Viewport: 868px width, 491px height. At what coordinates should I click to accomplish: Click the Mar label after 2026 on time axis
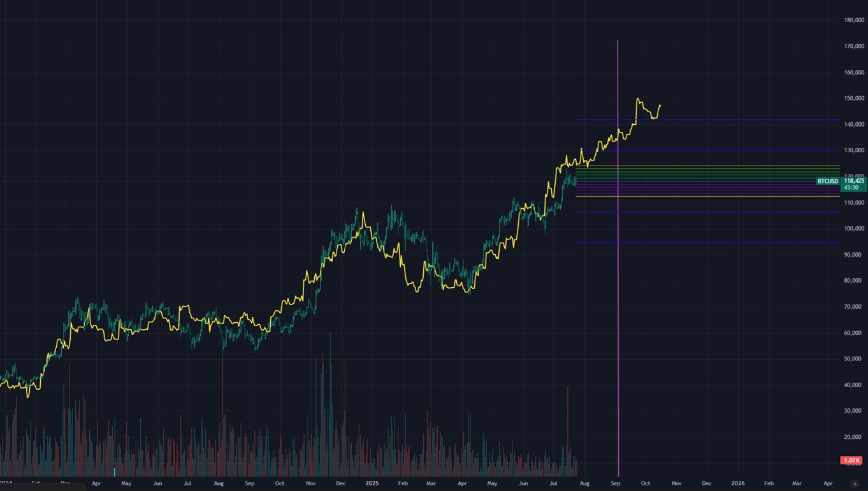click(x=797, y=483)
